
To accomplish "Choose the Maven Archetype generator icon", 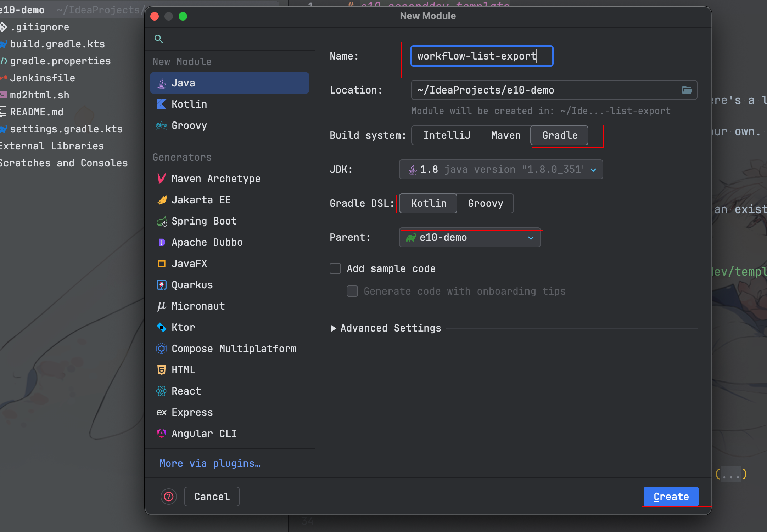I will pyautogui.click(x=162, y=179).
